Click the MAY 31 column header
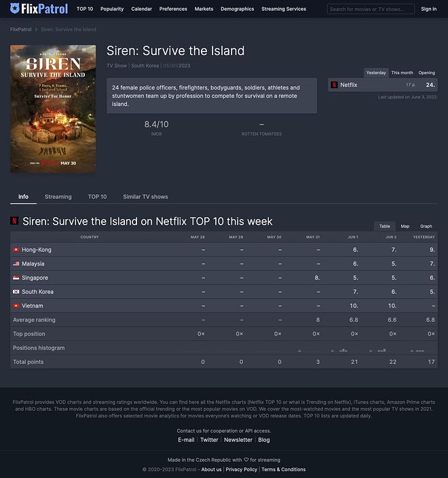Viewport: 448px width, 478px height. tap(313, 237)
